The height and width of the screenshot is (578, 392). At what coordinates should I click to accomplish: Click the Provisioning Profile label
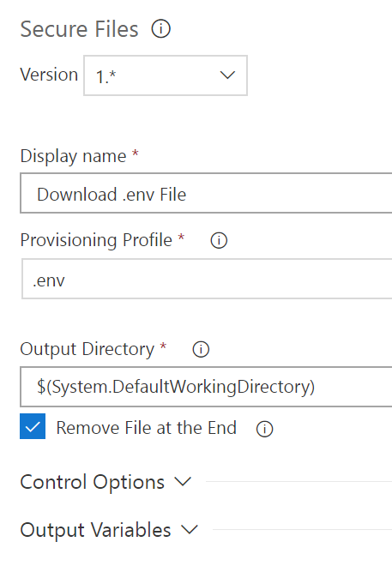point(96,240)
